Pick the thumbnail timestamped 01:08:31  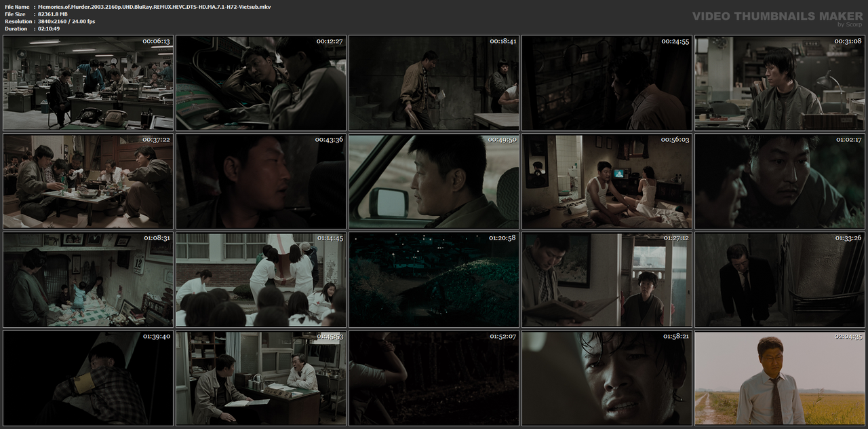tap(88, 280)
